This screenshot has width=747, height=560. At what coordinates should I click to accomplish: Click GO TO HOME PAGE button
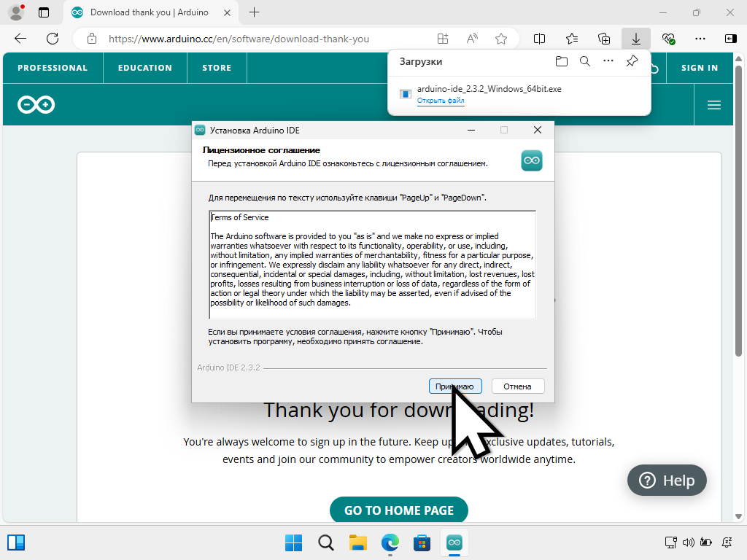pyautogui.click(x=399, y=510)
